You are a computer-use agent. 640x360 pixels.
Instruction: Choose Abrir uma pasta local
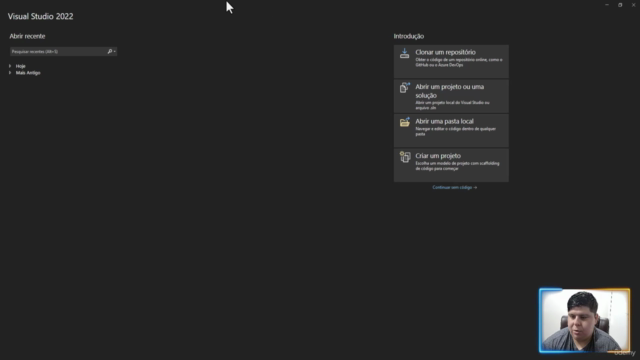(x=451, y=131)
